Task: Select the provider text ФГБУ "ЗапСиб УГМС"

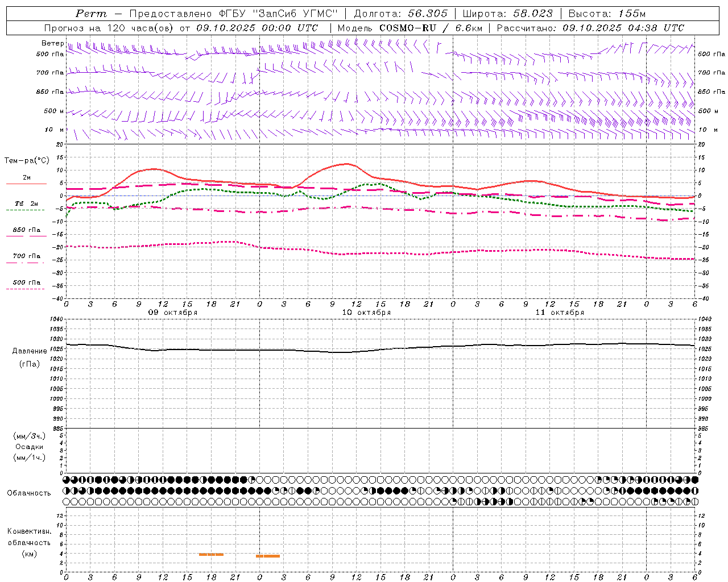Action: [x=278, y=14]
